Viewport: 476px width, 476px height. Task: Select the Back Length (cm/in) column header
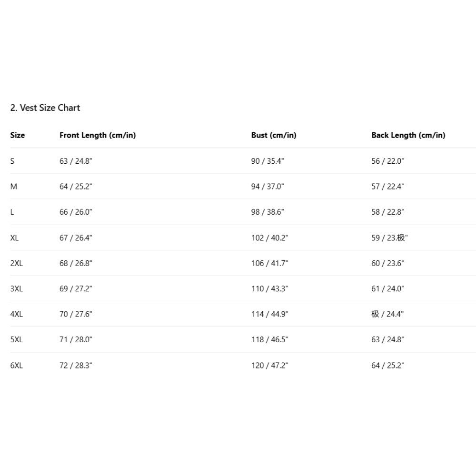[x=408, y=135]
